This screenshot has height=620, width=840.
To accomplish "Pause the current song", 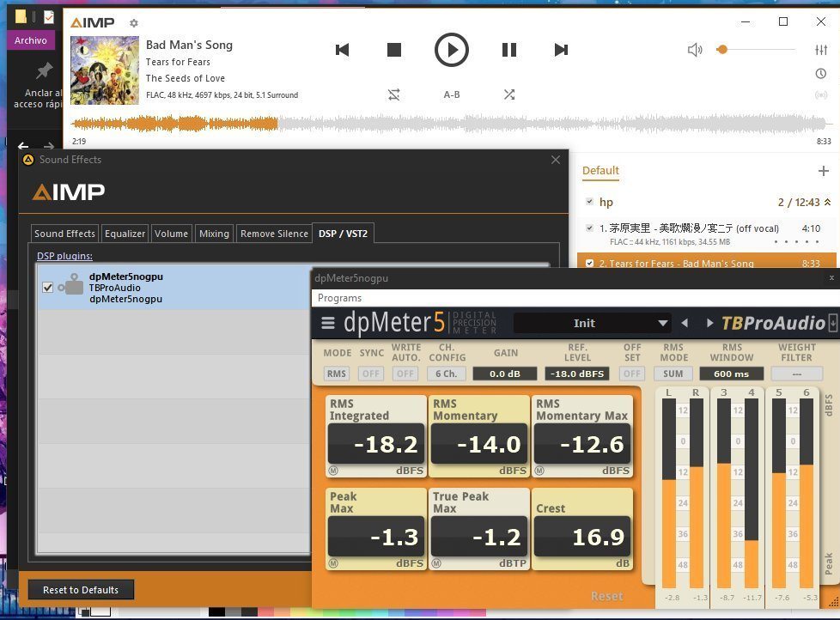I will point(509,50).
